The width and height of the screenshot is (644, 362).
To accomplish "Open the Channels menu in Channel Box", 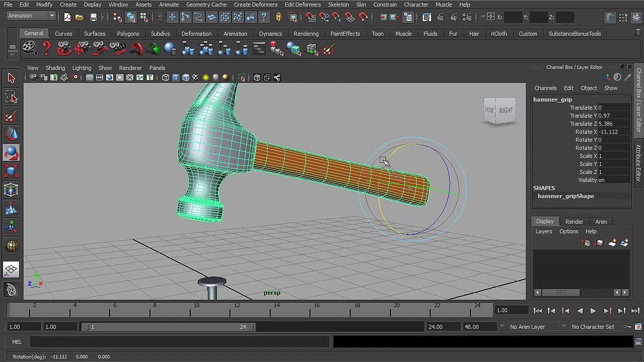I will (x=545, y=88).
